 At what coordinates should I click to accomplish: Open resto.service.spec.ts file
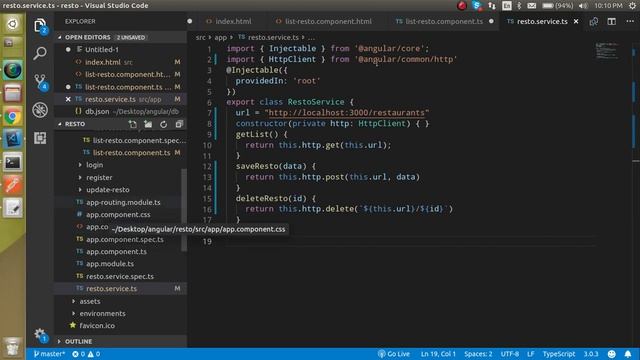(x=120, y=276)
